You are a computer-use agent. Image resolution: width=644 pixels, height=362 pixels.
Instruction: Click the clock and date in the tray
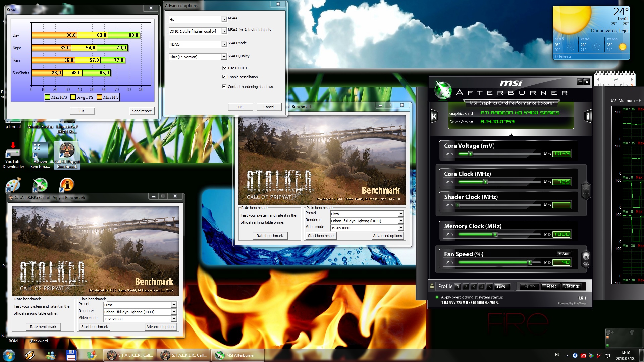[x=625, y=355]
